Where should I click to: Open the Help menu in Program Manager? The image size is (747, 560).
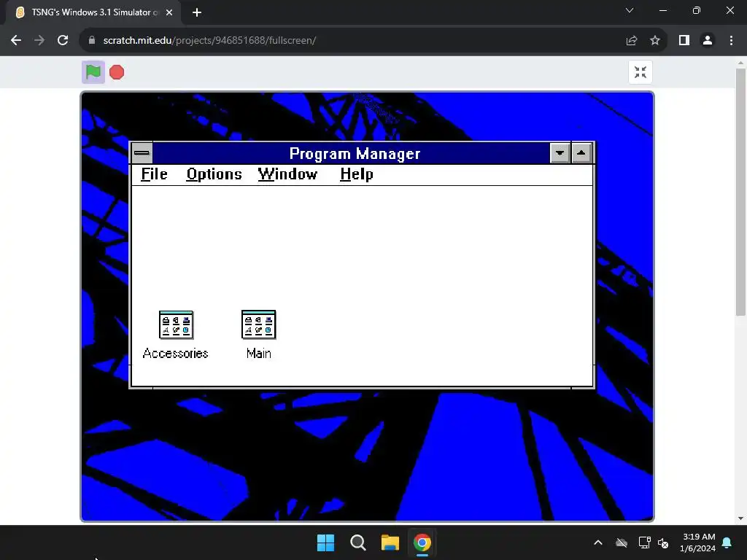pos(357,174)
